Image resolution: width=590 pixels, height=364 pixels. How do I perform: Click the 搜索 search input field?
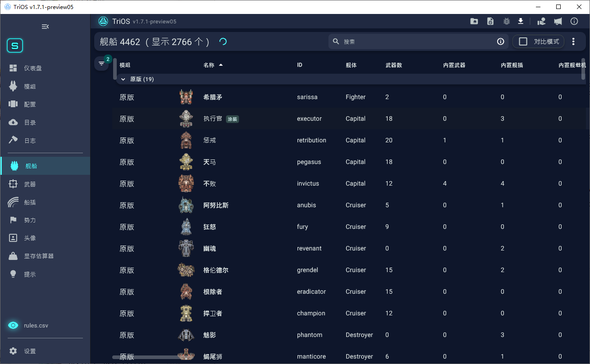coord(418,41)
